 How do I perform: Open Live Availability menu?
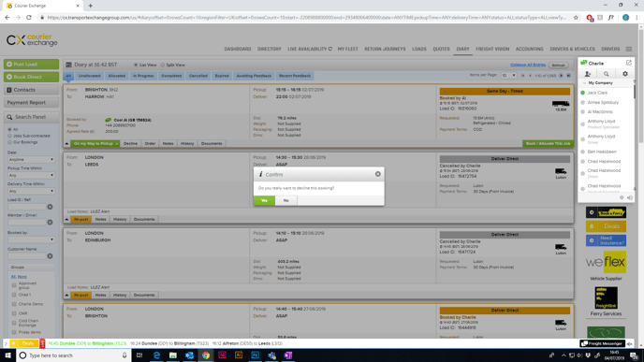310,49
